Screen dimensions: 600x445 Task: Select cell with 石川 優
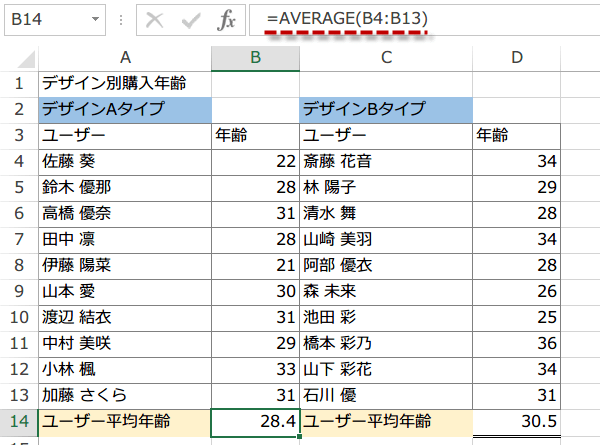pyautogui.click(x=386, y=396)
